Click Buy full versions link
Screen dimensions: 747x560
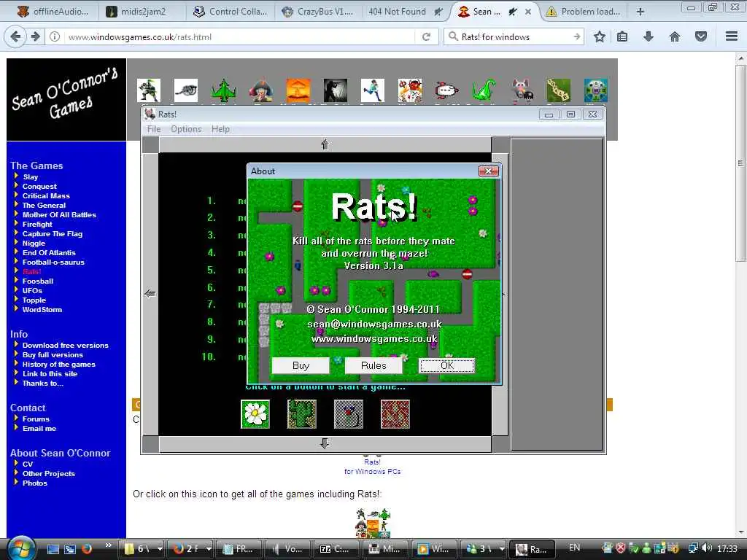point(53,355)
